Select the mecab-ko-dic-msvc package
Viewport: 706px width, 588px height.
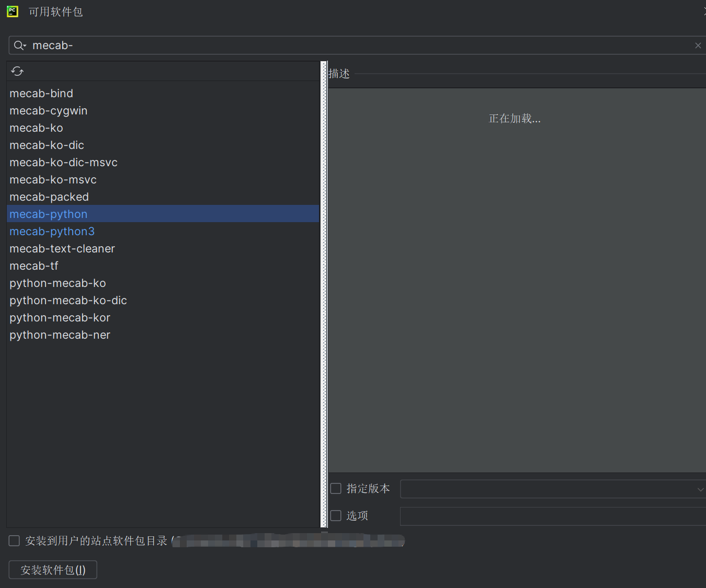[63, 162]
